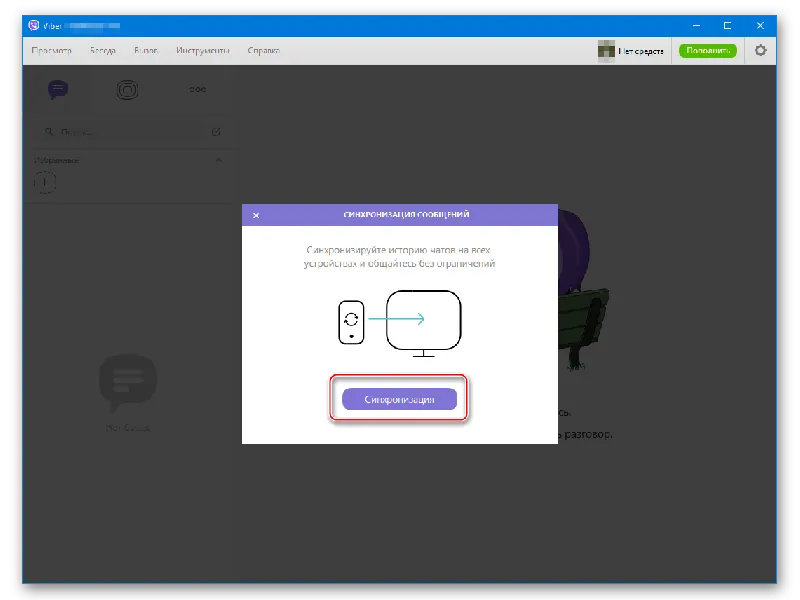Click the compose new message icon

pos(217,131)
